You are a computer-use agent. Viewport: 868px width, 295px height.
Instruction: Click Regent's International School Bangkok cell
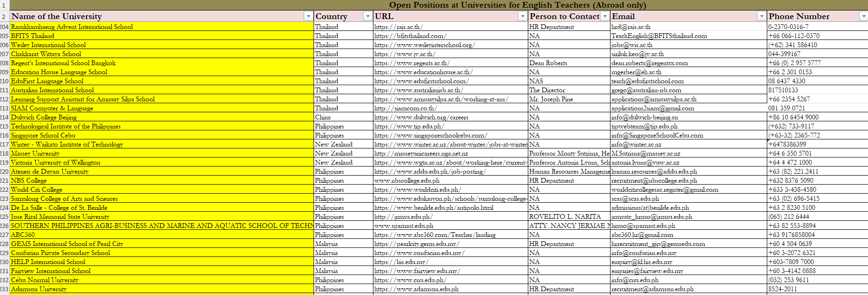coord(162,63)
